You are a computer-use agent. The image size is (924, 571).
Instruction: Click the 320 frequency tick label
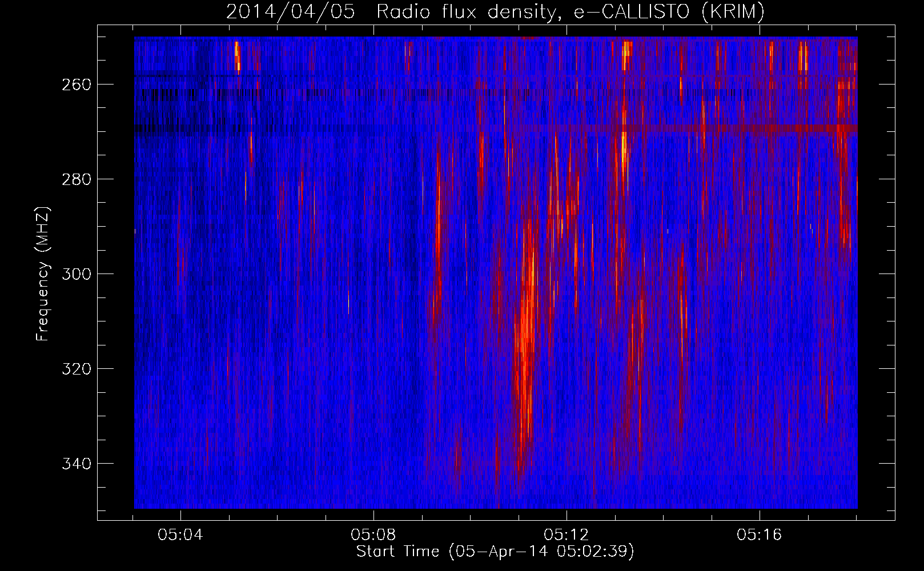pyautogui.click(x=77, y=369)
